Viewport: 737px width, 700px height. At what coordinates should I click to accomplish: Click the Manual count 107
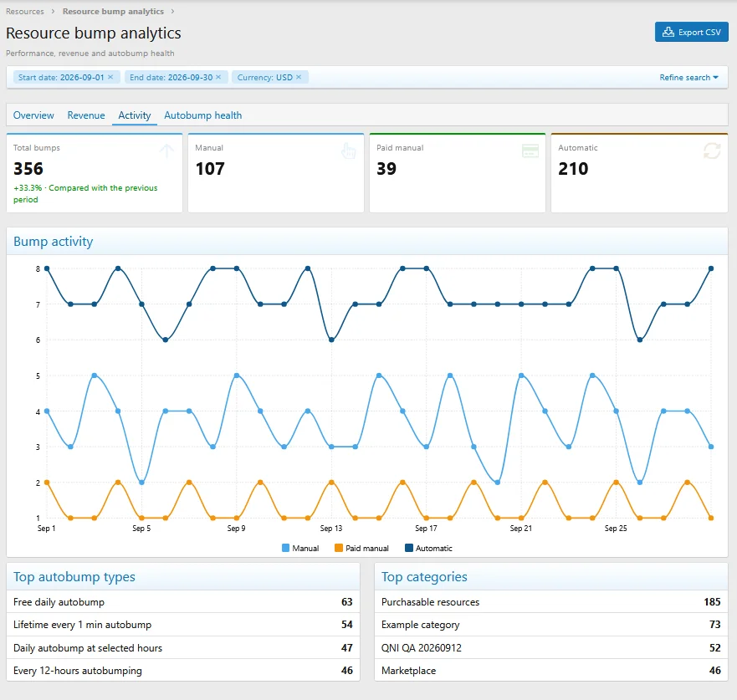click(x=210, y=169)
